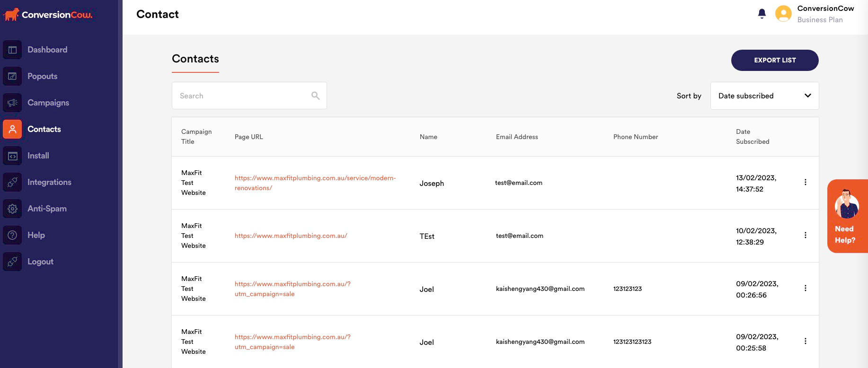
Task: Click the Need Help? label
Action: coord(845,235)
